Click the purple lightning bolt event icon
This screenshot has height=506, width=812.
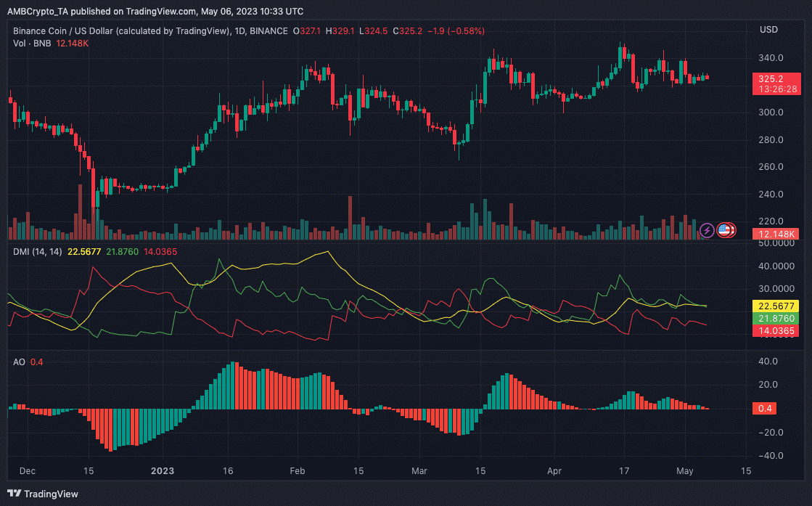pos(707,230)
